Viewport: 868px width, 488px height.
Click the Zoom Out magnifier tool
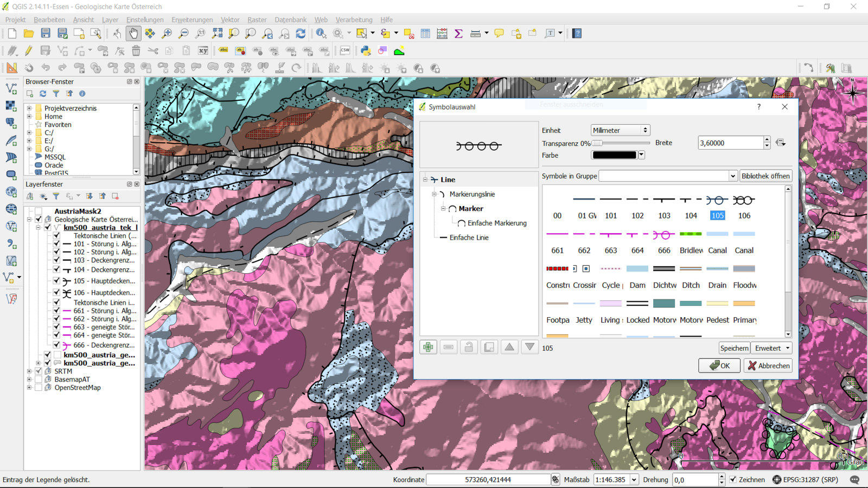tap(184, 34)
